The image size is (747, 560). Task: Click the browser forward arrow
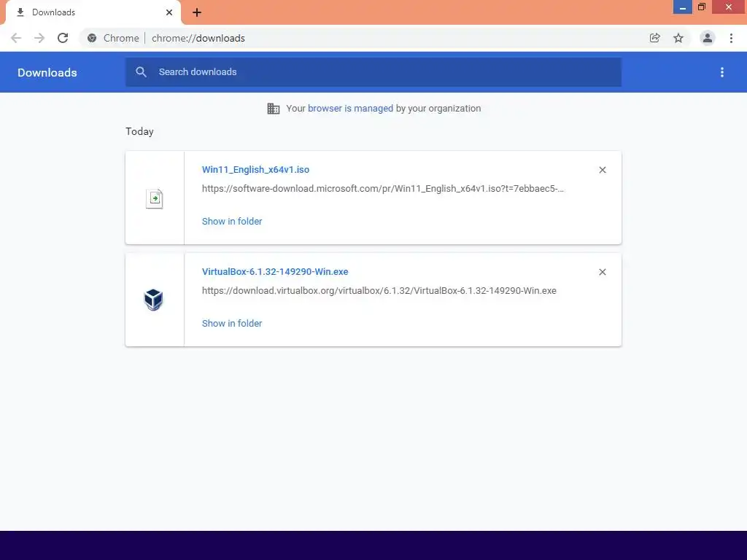tap(39, 38)
